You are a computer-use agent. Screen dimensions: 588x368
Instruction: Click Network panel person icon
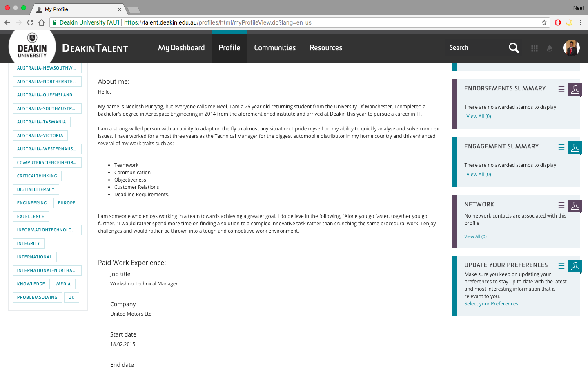pyautogui.click(x=575, y=206)
